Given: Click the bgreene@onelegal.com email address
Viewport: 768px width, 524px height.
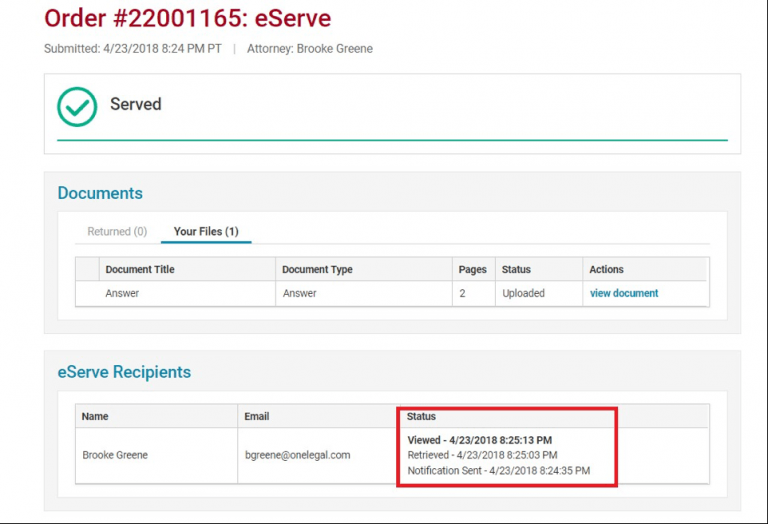Looking at the screenshot, I should [298, 455].
